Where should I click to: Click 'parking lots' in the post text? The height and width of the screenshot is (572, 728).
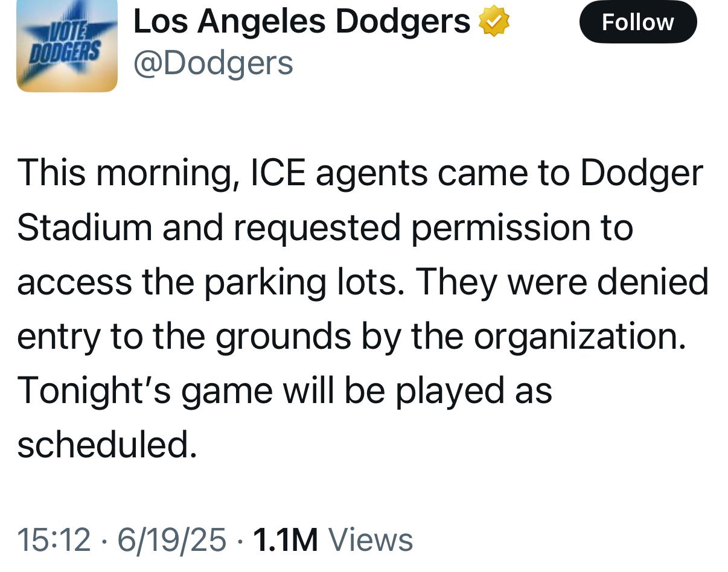(x=304, y=282)
